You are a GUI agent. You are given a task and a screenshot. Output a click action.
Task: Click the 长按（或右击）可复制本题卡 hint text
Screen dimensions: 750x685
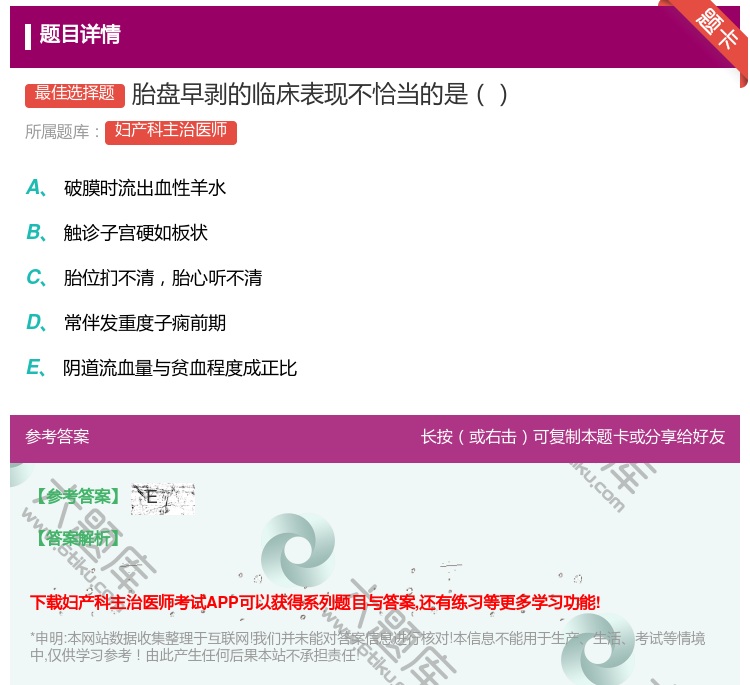573,437
